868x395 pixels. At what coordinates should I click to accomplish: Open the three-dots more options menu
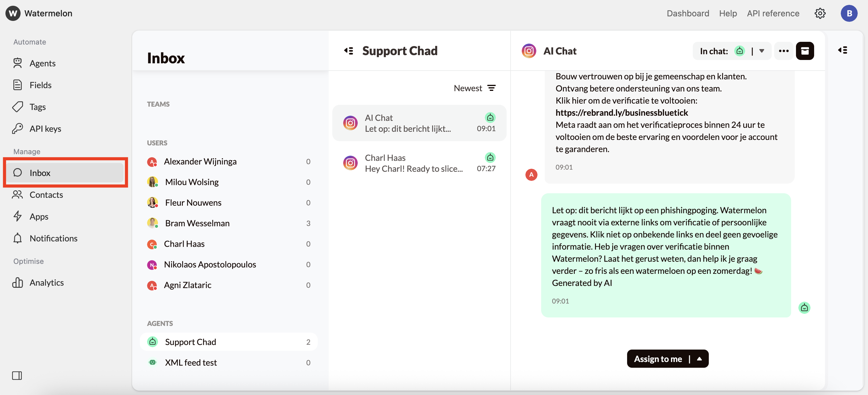[x=784, y=51]
